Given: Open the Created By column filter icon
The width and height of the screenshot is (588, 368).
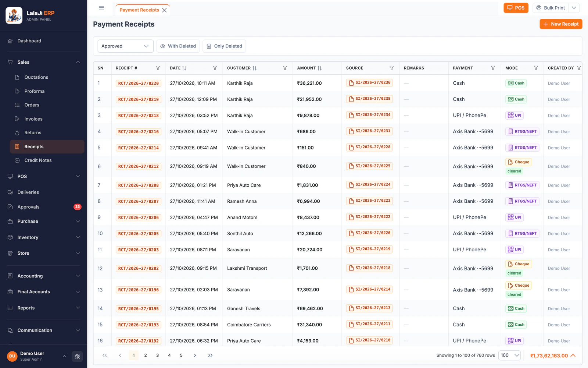Looking at the screenshot, I should [579, 68].
